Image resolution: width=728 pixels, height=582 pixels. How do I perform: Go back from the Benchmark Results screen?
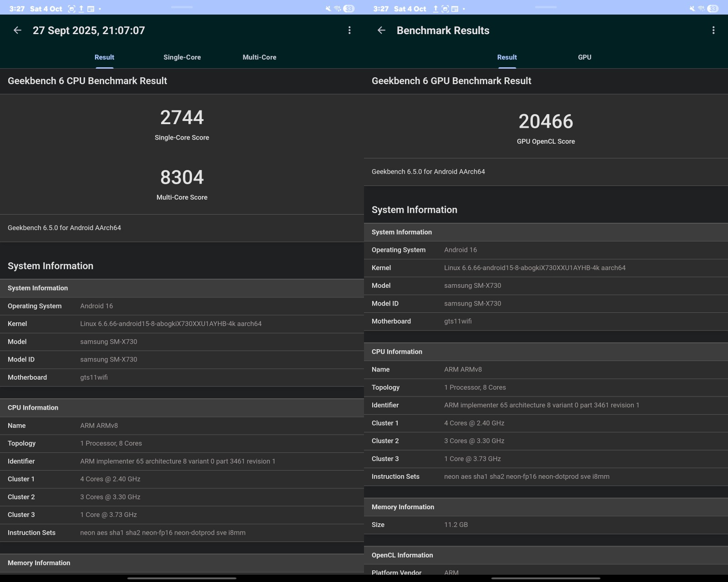pos(381,30)
